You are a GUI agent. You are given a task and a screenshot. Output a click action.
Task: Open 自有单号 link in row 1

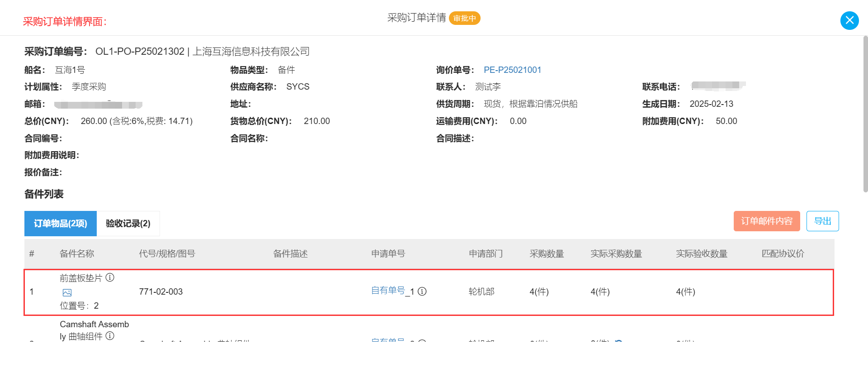point(388,291)
